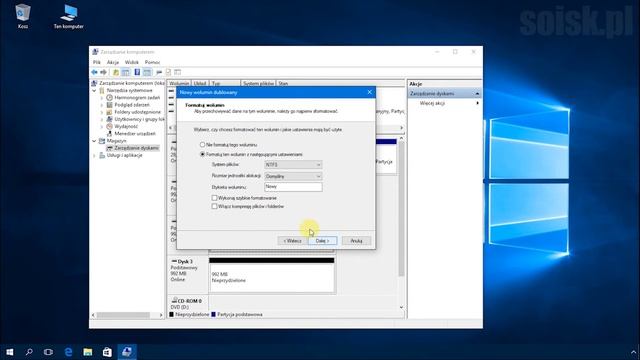The image size is (640, 360).
Task: Open taskbar search magnifier
Action: [x=29, y=351]
